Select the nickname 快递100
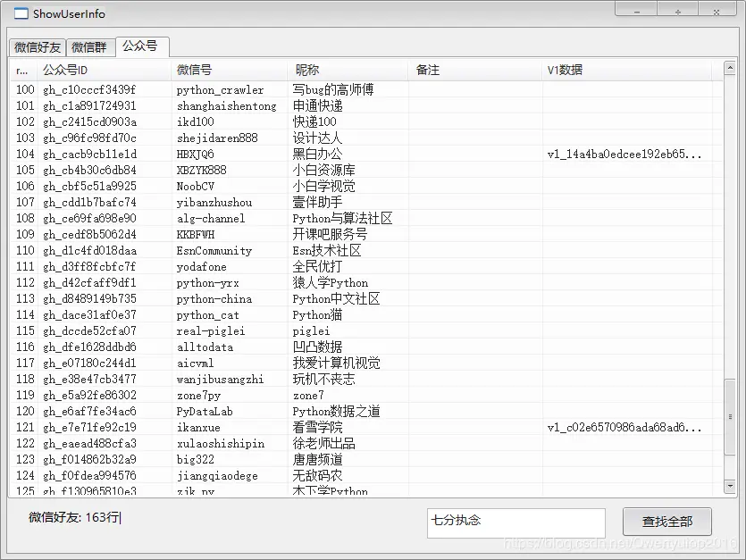This screenshot has height=560, width=746. 314,121
